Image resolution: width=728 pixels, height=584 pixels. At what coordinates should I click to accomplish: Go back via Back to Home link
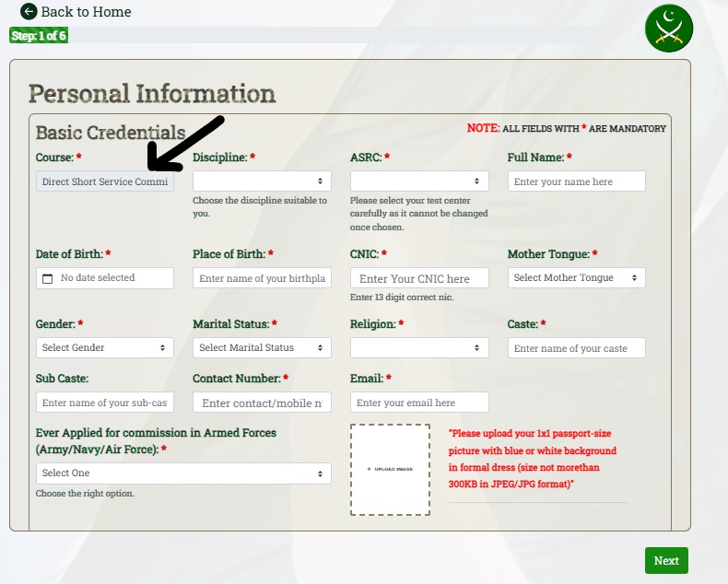[x=76, y=11]
